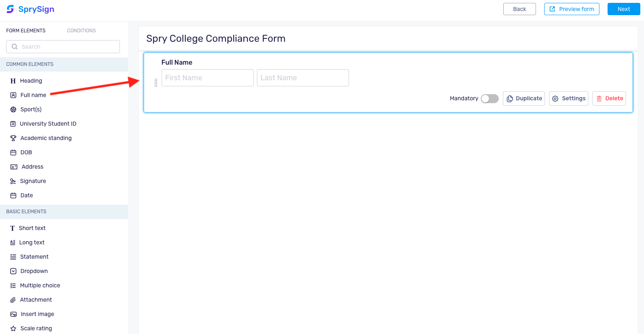Add a Signature element
This screenshot has height=334, width=644.
coord(33,181)
